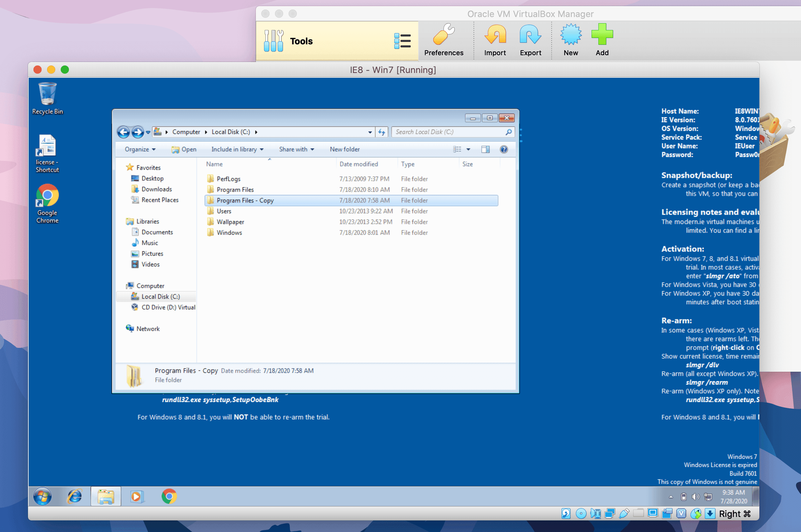
Task: Click the video recording indicator in VM status bar
Action: pos(667,513)
